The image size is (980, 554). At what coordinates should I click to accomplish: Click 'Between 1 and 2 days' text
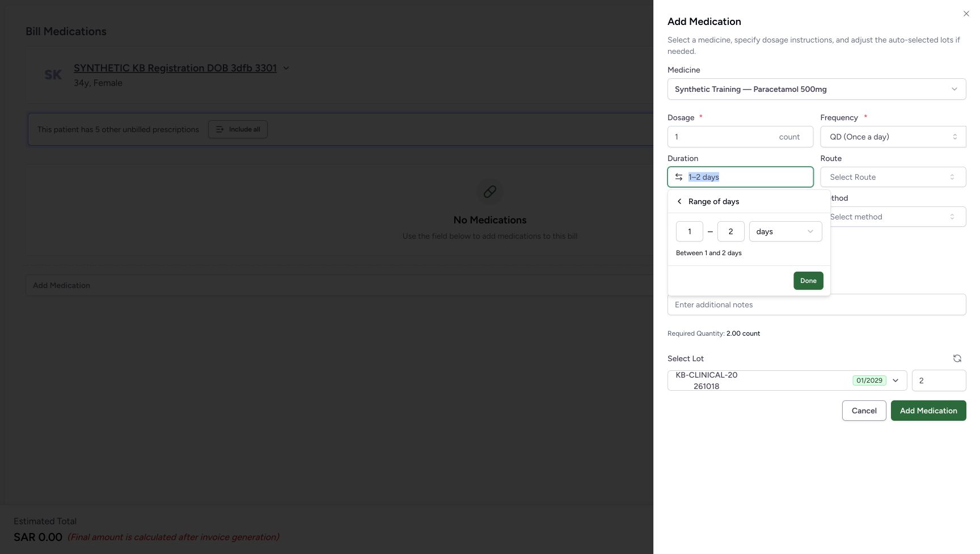[708, 253]
